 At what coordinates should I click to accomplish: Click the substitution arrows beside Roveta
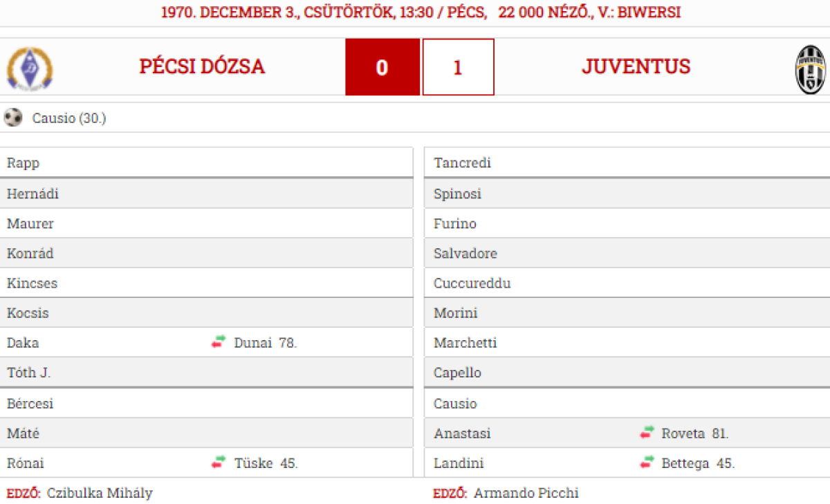point(647,433)
